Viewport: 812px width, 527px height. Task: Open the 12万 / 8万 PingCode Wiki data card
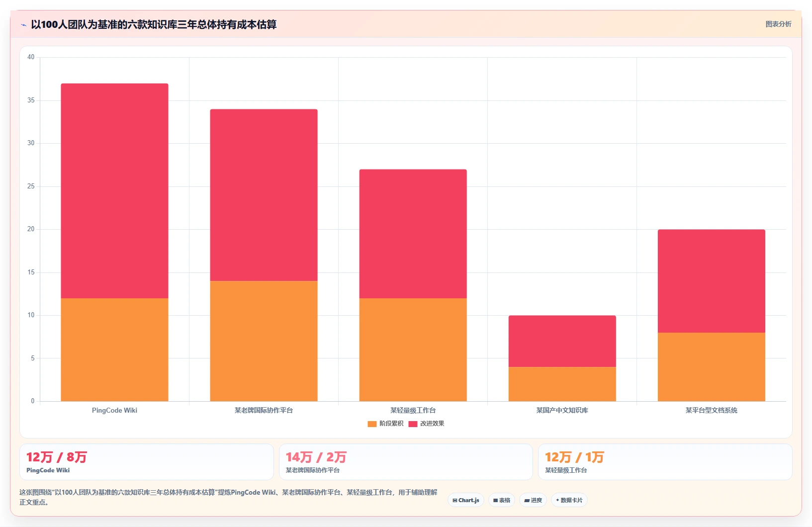pyautogui.click(x=147, y=462)
